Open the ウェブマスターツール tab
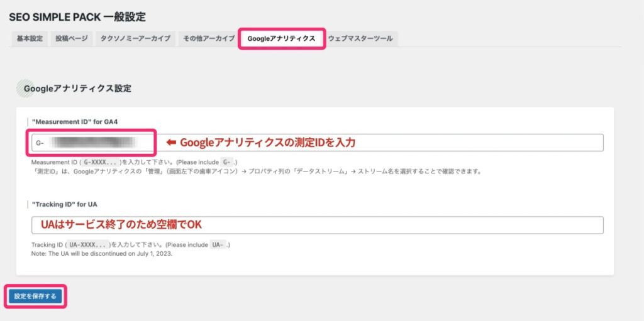 (360, 38)
